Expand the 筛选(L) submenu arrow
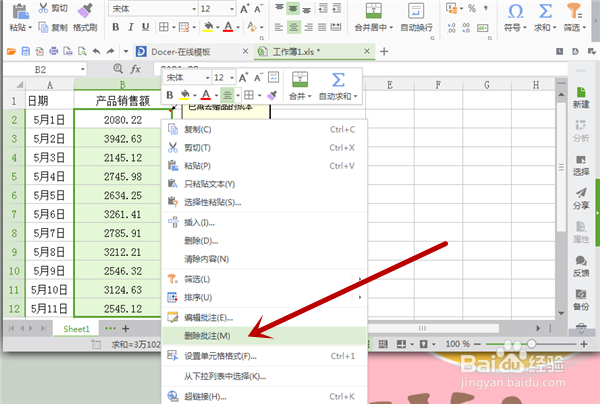 [360, 279]
